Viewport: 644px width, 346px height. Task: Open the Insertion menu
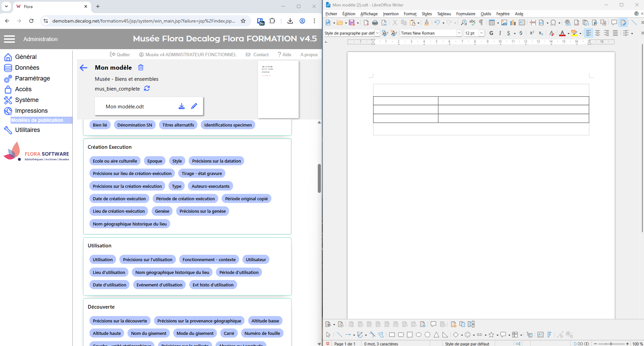pyautogui.click(x=390, y=14)
